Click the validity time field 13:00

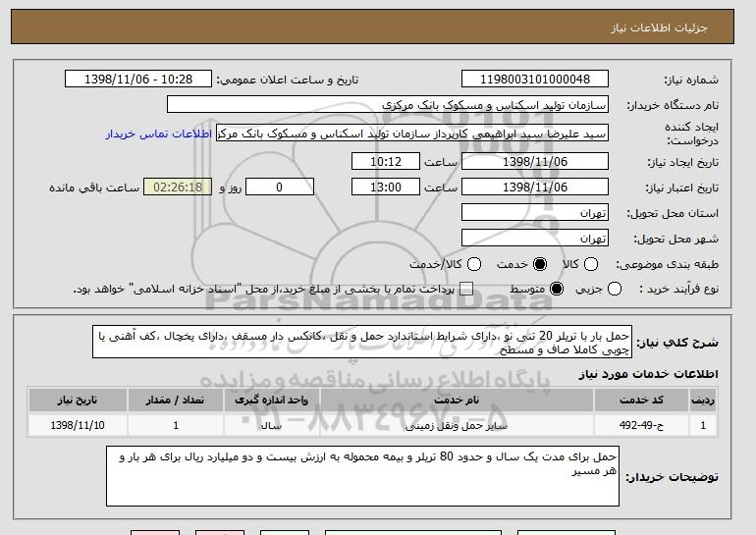(x=386, y=187)
